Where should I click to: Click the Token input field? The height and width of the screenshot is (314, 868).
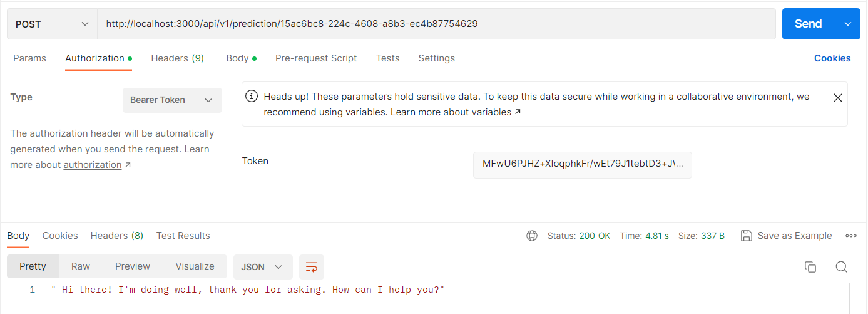tap(582, 164)
